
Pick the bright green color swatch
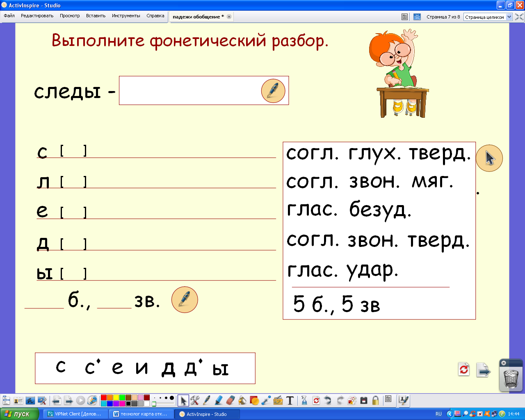click(x=122, y=397)
